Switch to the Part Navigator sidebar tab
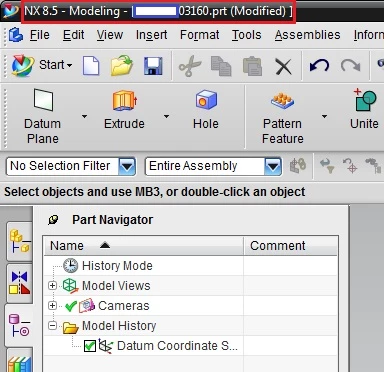Image resolution: width=384 pixels, height=372 pixels. pos(20,325)
